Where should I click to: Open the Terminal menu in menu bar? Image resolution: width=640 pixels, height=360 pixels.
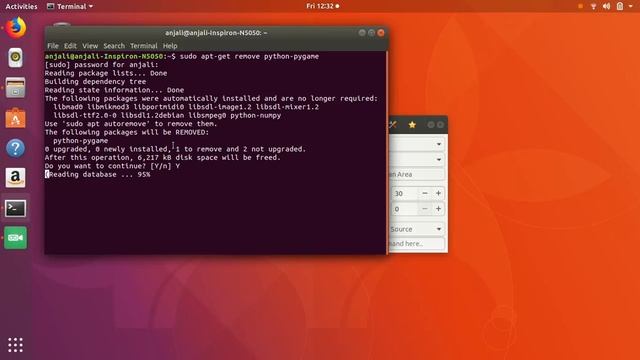coord(144,46)
